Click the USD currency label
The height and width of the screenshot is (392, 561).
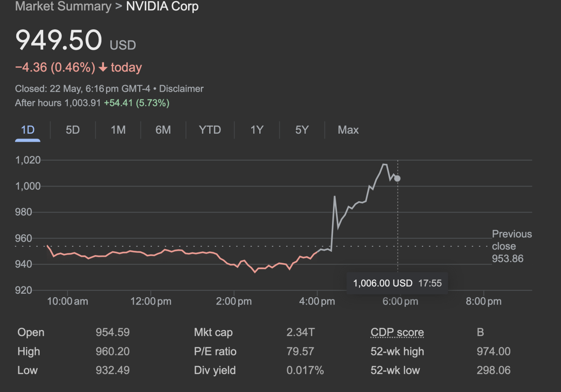[x=123, y=45]
